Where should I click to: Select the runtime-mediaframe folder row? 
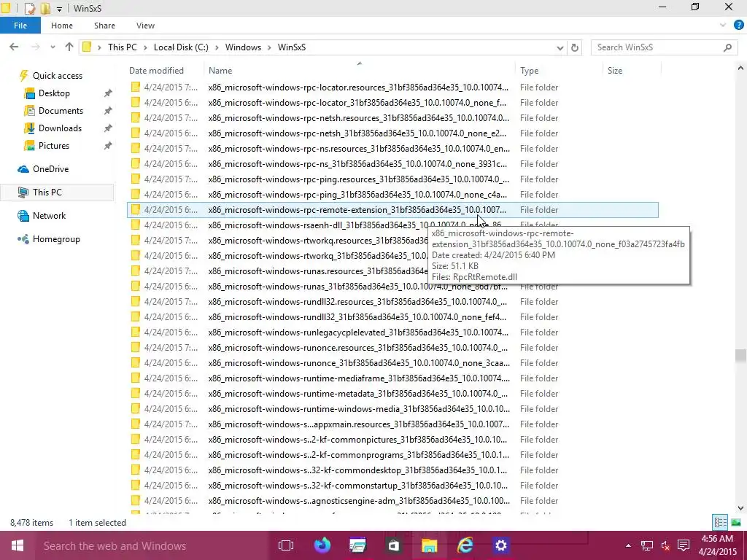(392, 378)
